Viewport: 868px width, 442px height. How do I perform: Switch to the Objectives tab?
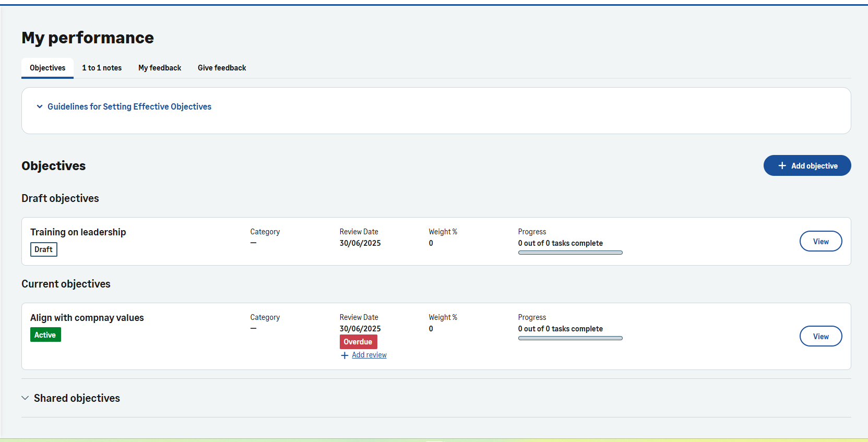pos(47,68)
